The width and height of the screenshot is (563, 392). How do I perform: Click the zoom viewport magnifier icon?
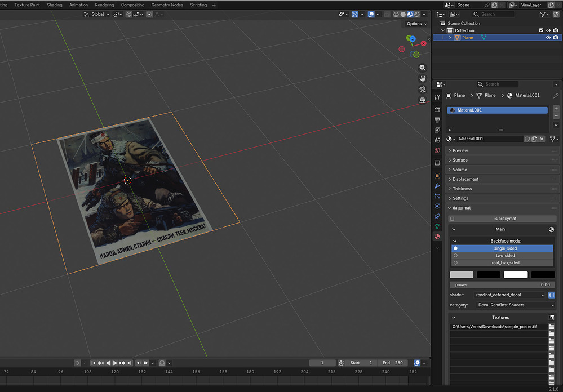pyautogui.click(x=423, y=68)
